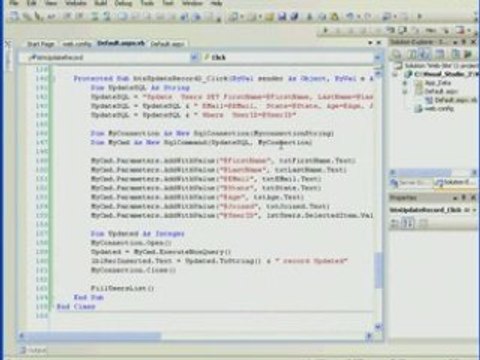Open the Solution Explorer window position dropdown
The image size is (480, 360).
454,42
